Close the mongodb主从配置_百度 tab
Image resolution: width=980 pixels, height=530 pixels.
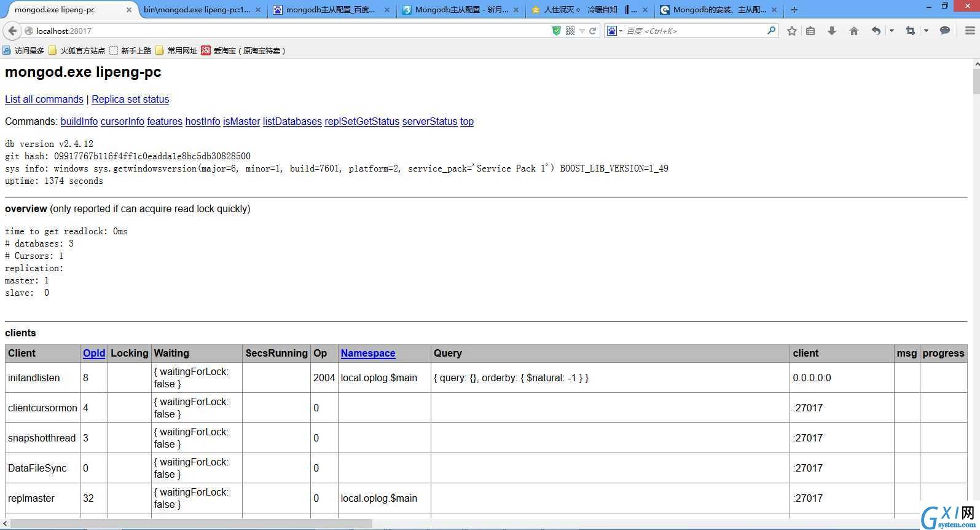click(387, 10)
